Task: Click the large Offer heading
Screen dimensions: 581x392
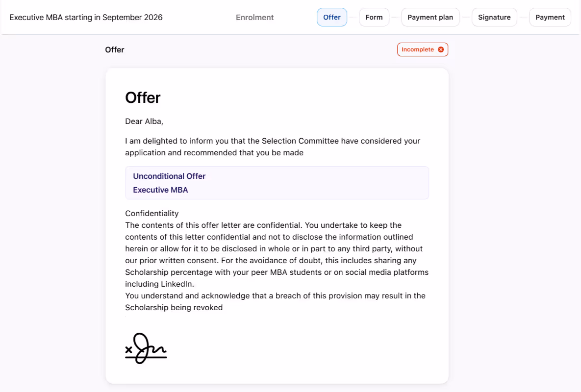Action: (x=142, y=98)
